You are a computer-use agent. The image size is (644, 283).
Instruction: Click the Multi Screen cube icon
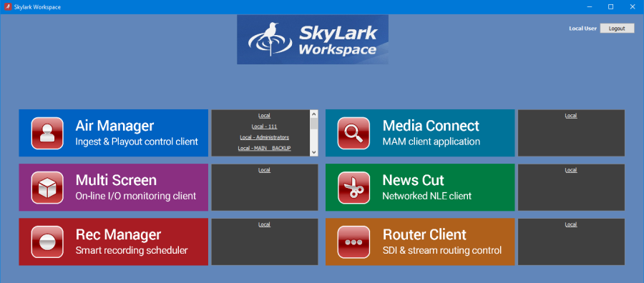(47, 187)
